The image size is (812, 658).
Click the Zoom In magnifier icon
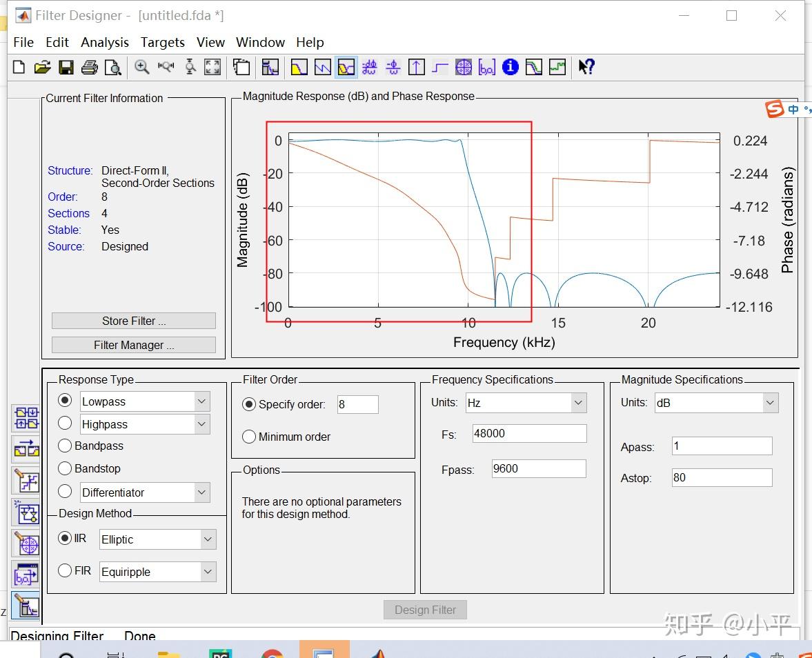coord(142,67)
